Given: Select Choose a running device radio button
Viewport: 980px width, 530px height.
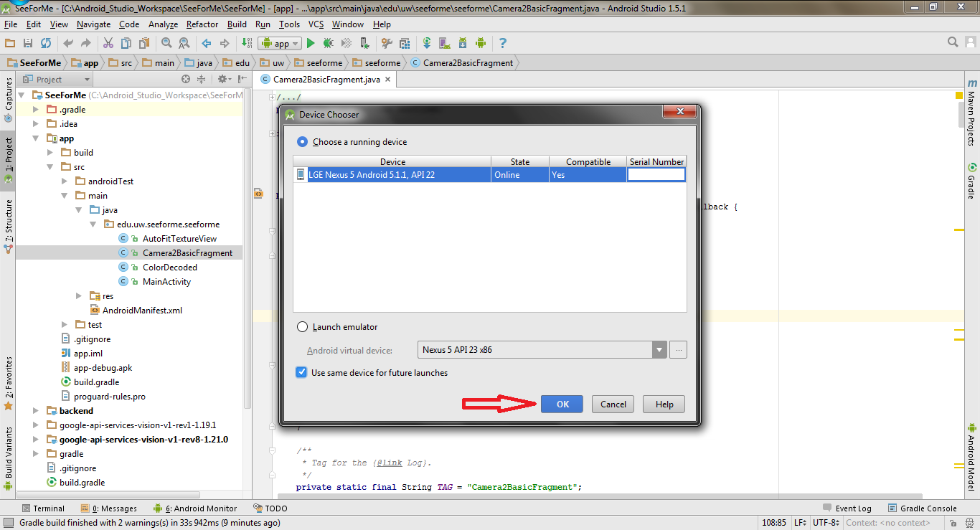Looking at the screenshot, I should (x=303, y=142).
